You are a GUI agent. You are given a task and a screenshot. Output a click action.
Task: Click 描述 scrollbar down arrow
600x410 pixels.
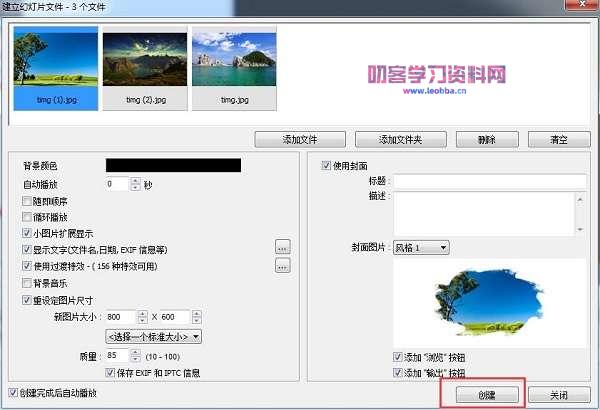point(580,229)
